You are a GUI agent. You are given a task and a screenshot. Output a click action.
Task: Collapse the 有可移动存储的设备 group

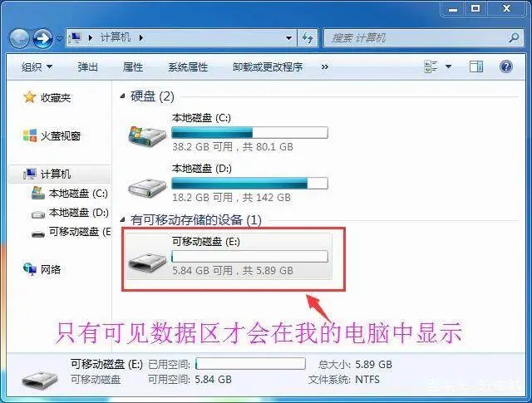(x=122, y=220)
